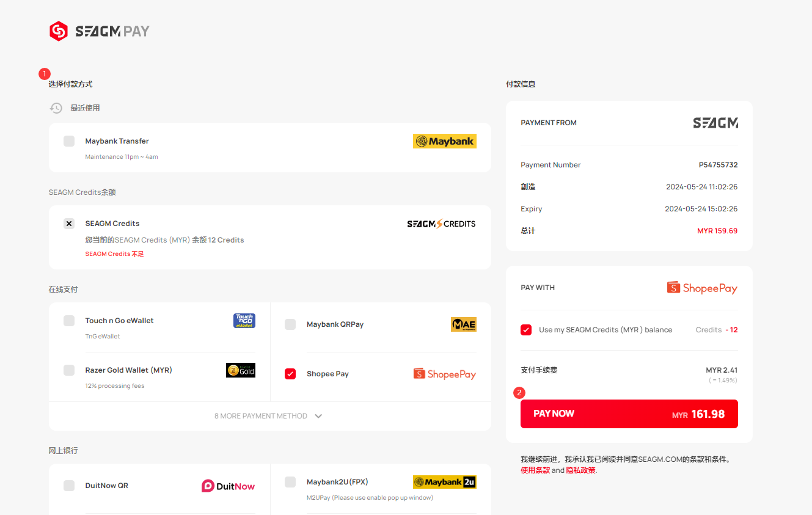Click the SEAGM Credits lightning logo
Viewport: 812px width, 515px height.
pos(441,224)
